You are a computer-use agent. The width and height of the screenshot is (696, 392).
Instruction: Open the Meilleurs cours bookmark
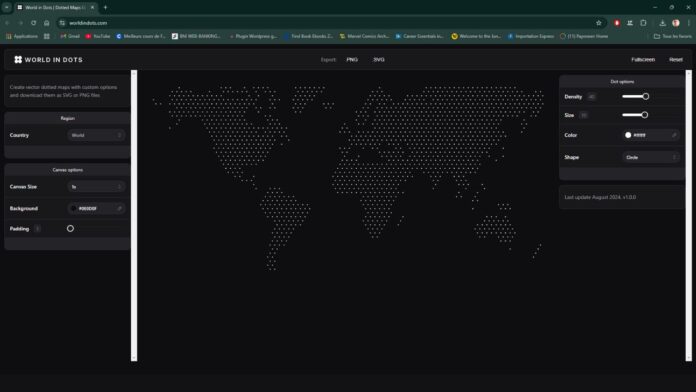click(141, 36)
